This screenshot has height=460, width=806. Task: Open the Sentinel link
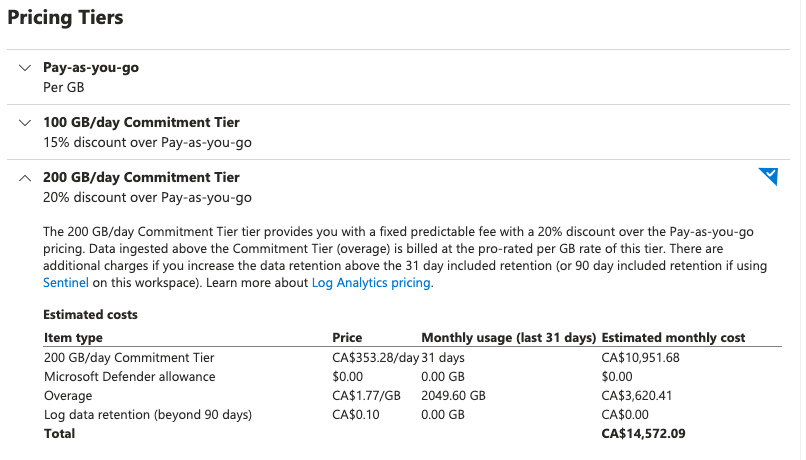pyautogui.click(x=66, y=283)
